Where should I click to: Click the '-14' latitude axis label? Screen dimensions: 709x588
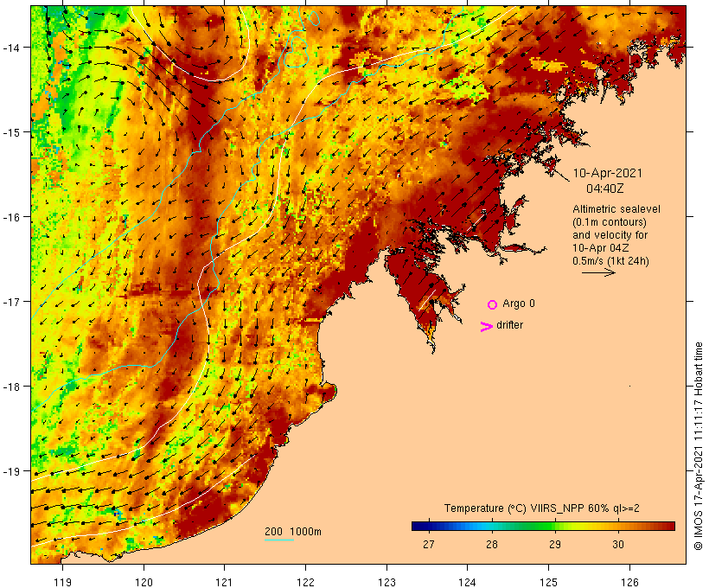click(11, 48)
